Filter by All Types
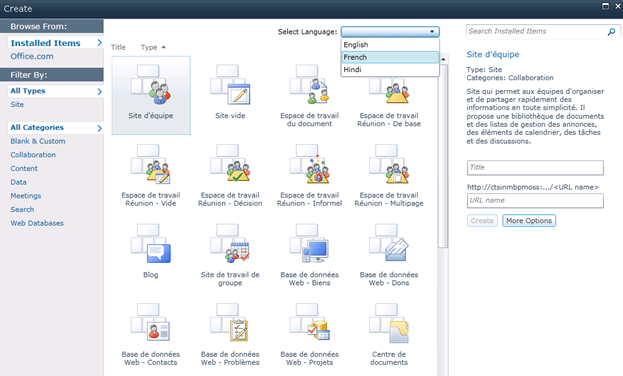 pyautogui.click(x=55, y=91)
